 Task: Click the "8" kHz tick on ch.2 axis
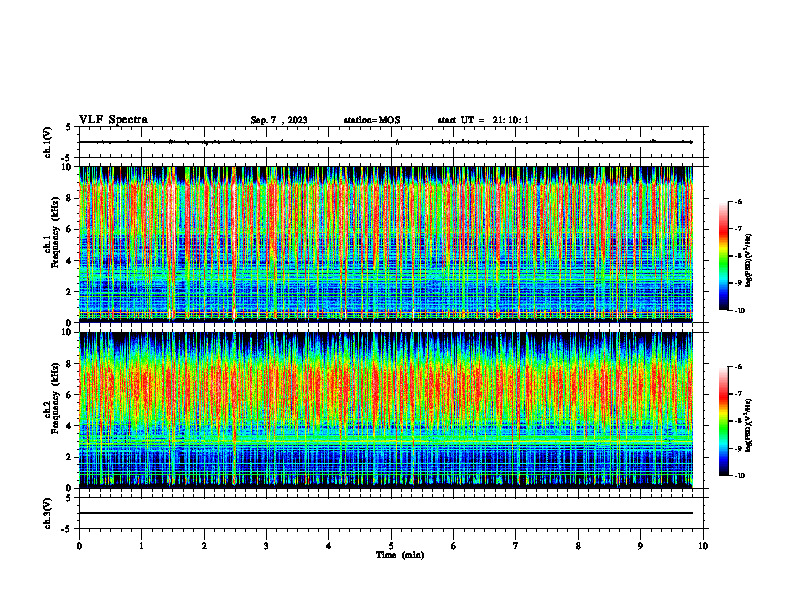click(x=70, y=364)
